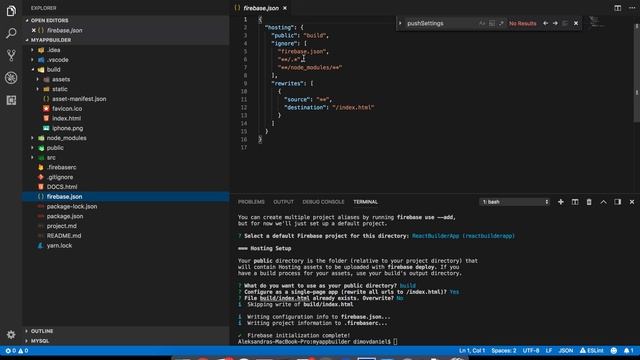Open the .firebaserc file

pos(61,167)
